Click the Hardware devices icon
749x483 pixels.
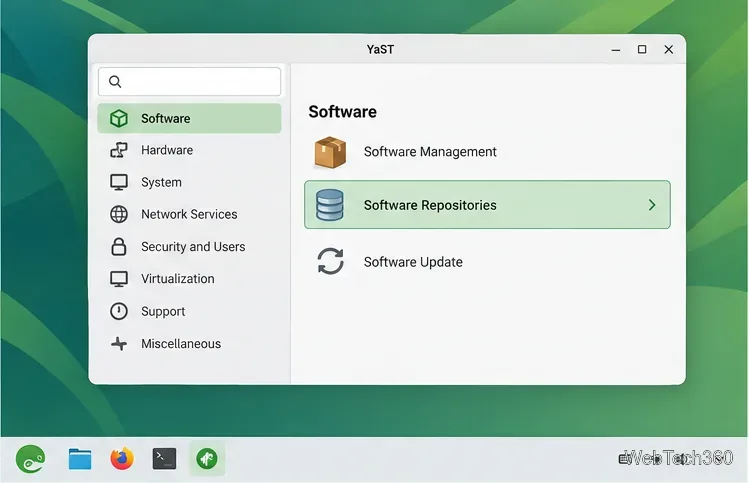tap(118, 150)
